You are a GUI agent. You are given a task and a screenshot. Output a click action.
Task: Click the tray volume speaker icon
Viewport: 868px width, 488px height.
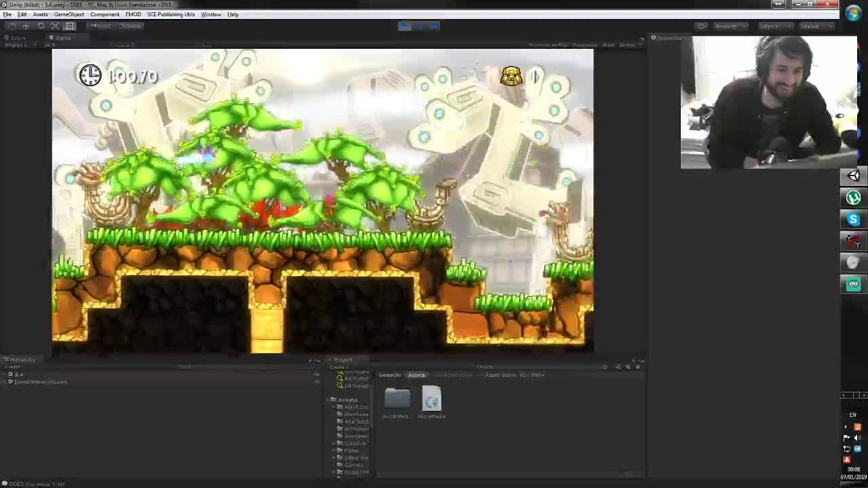857,437
